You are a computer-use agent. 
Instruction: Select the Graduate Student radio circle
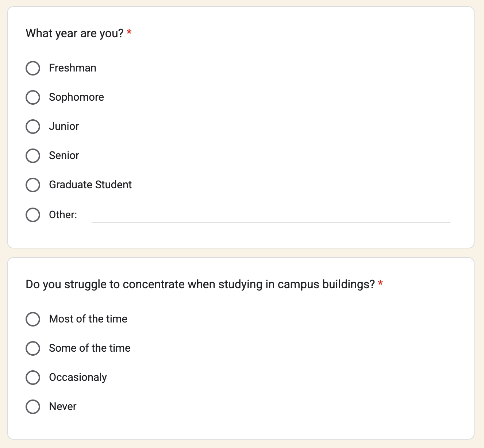pyautogui.click(x=33, y=185)
